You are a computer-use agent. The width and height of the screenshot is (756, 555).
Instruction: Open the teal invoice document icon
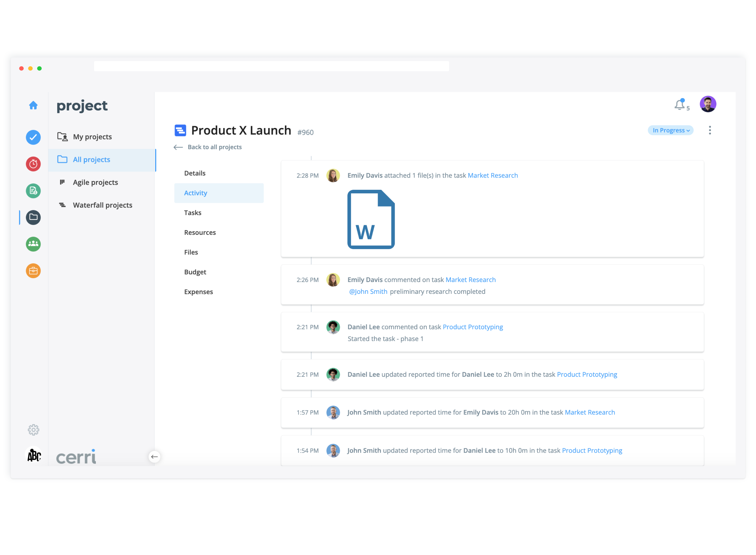(33, 191)
